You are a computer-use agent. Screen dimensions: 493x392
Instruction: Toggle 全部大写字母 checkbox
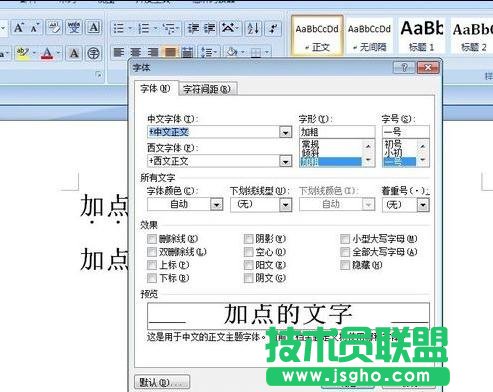(345, 252)
